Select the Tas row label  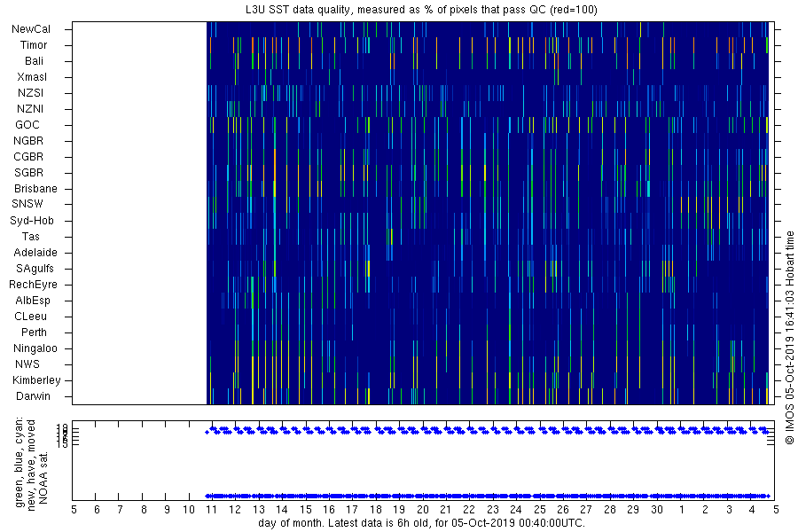click(30, 236)
